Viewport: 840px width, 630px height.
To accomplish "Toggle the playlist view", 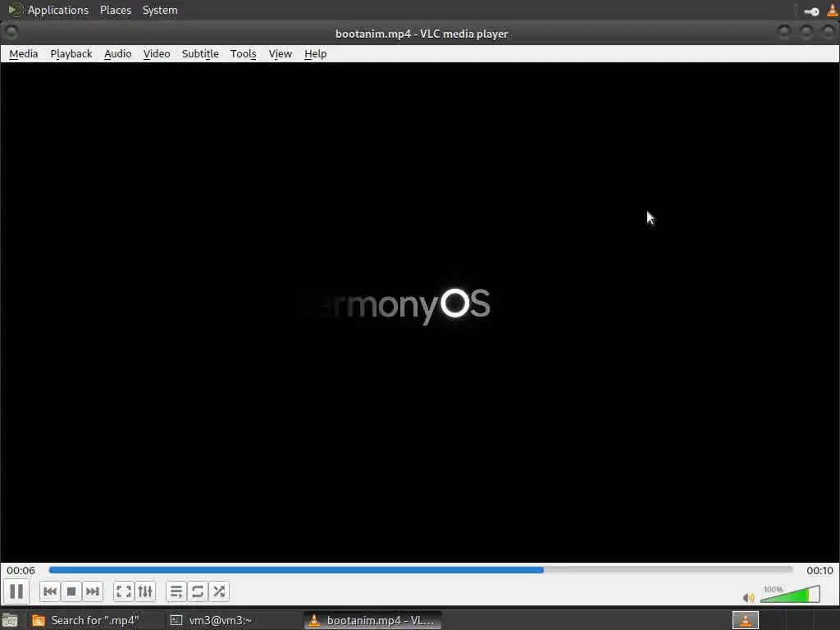I will 176,591.
